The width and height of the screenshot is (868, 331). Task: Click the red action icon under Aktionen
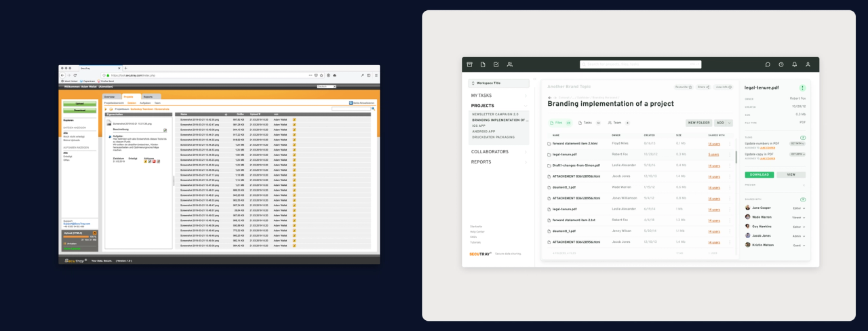(154, 161)
